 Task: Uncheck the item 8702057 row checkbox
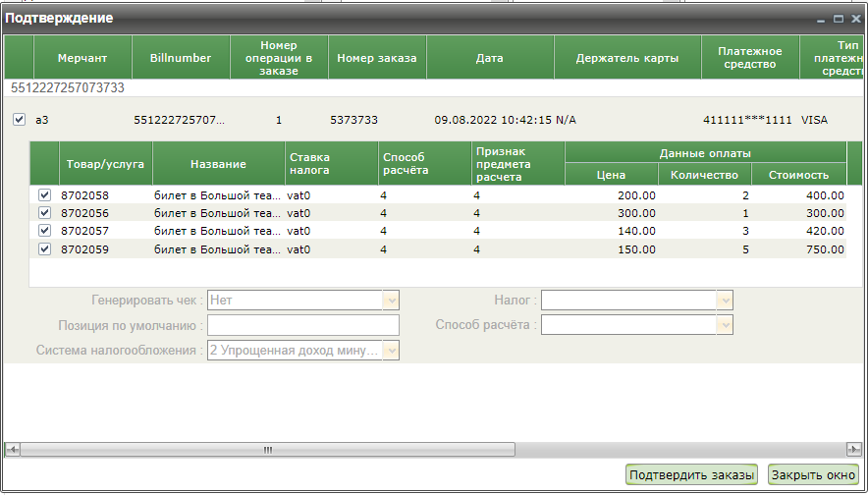coord(44,231)
